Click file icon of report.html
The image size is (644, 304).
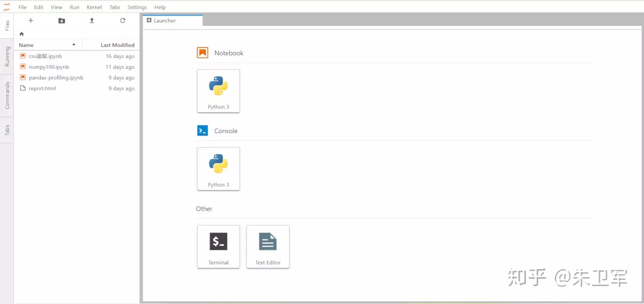point(23,88)
